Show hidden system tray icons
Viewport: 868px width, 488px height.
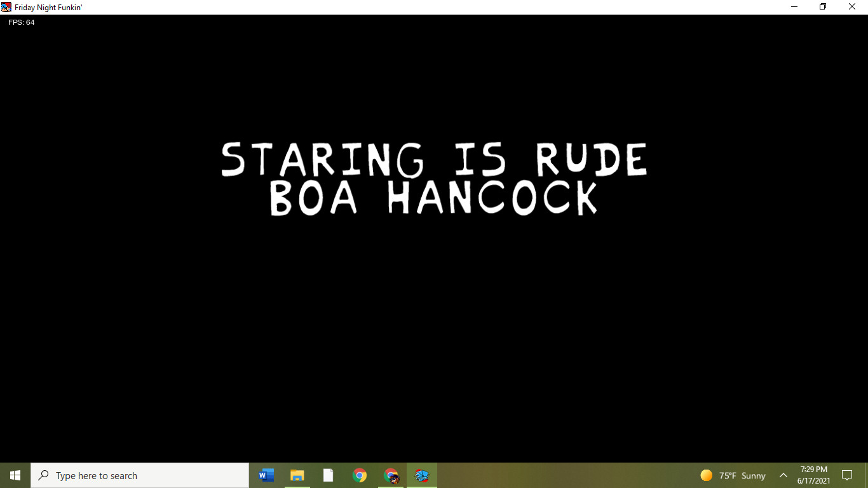tap(783, 475)
